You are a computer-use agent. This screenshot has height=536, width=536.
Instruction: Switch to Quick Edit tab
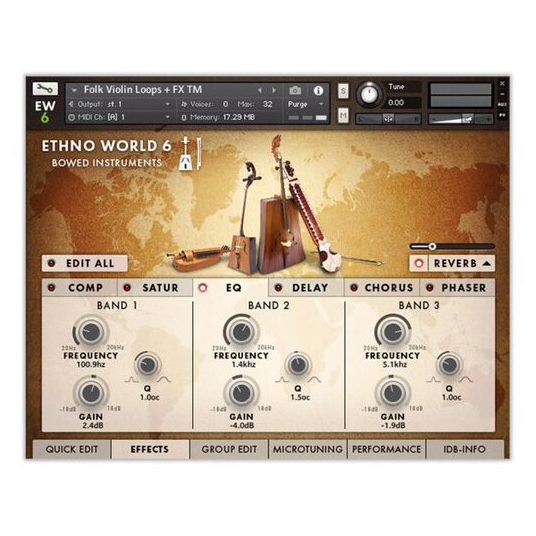(71, 449)
